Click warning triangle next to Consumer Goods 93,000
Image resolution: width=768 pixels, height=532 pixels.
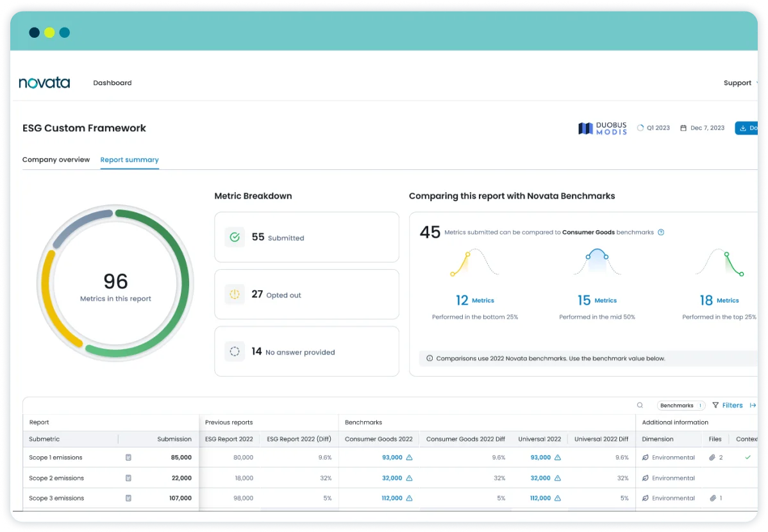click(x=410, y=458)
